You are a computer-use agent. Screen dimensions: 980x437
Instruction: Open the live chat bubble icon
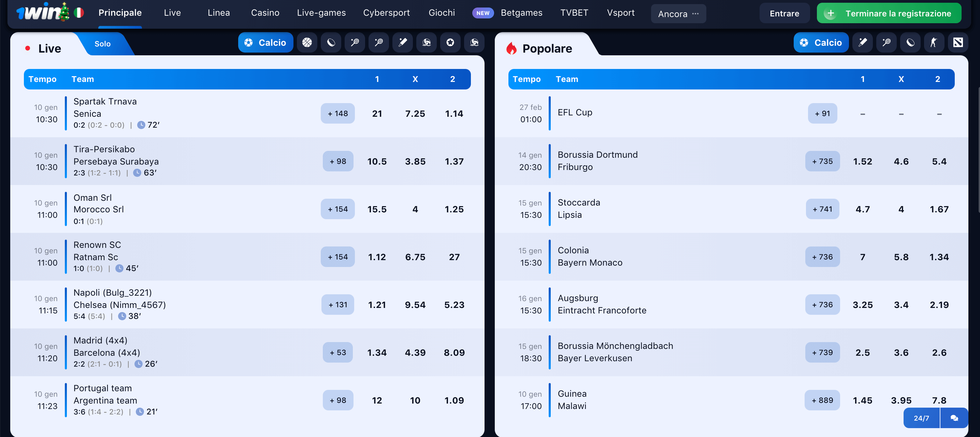(954, 418)
